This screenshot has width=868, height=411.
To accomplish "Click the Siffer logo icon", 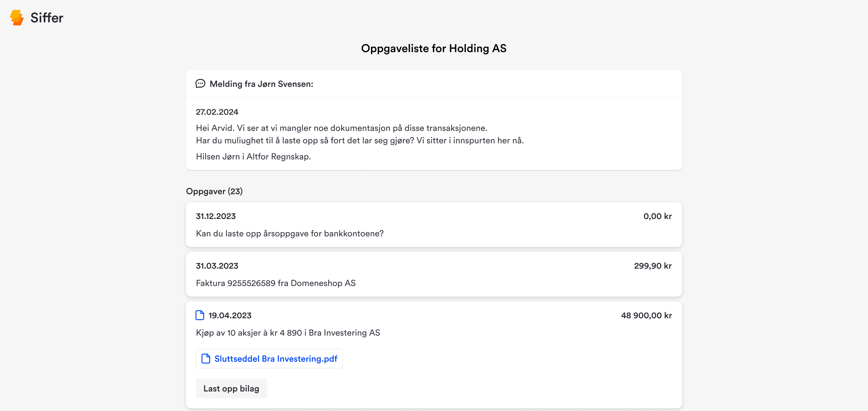I will point(17,18).
